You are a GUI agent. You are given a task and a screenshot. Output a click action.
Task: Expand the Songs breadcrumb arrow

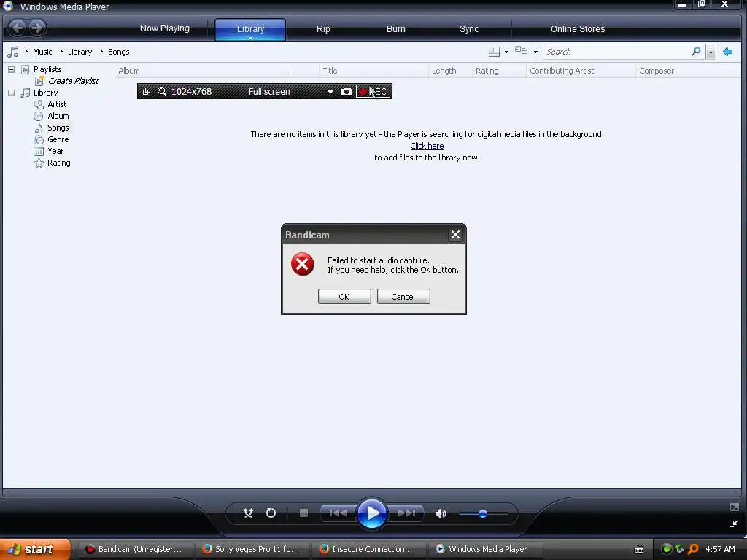(x=101, y=52)
